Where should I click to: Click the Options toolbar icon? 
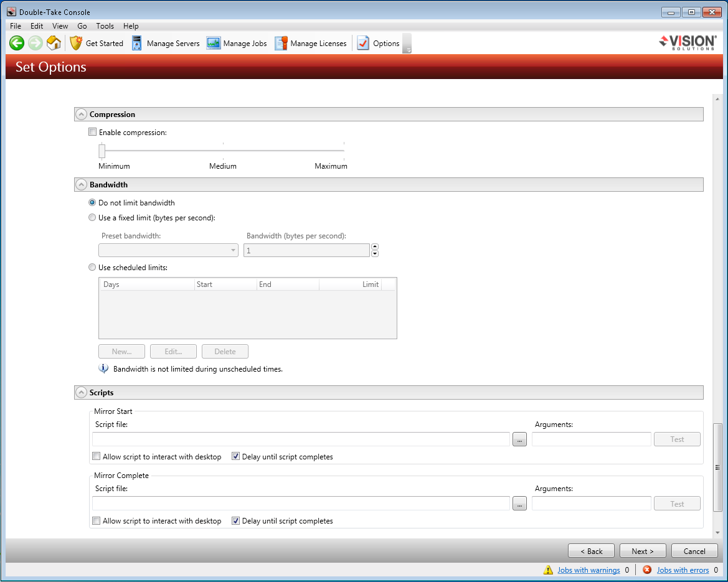[363, 43]
